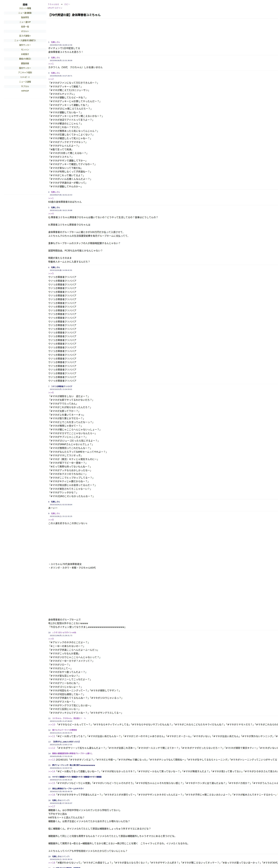Click the 5ちゃんねる breadcrumb link
This screenshot has width=278, height=868.
[x=53, y=4]
